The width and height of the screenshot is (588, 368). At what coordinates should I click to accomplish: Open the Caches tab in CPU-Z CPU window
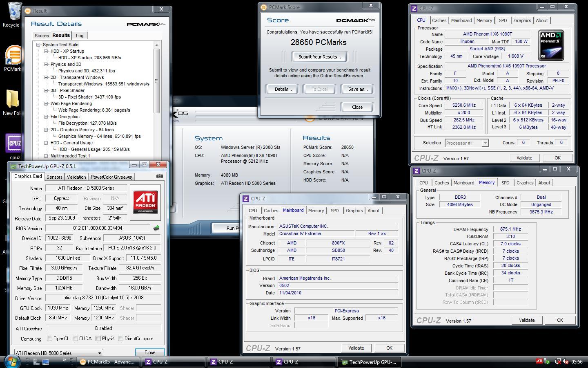[439, 20]
